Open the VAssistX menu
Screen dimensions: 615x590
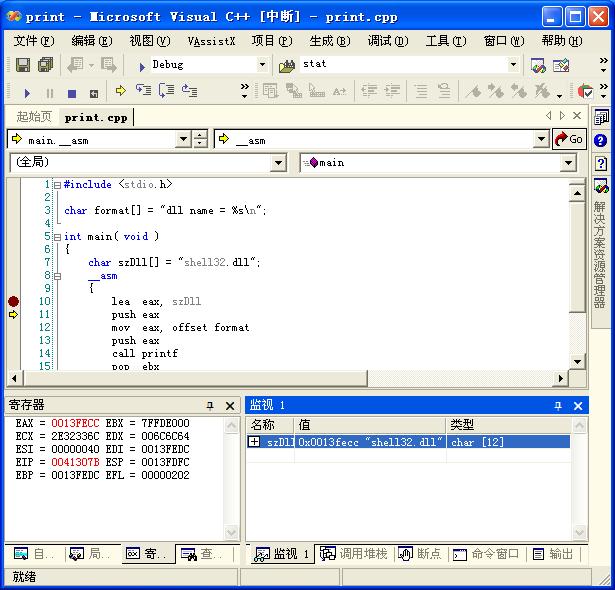(211, 41)
